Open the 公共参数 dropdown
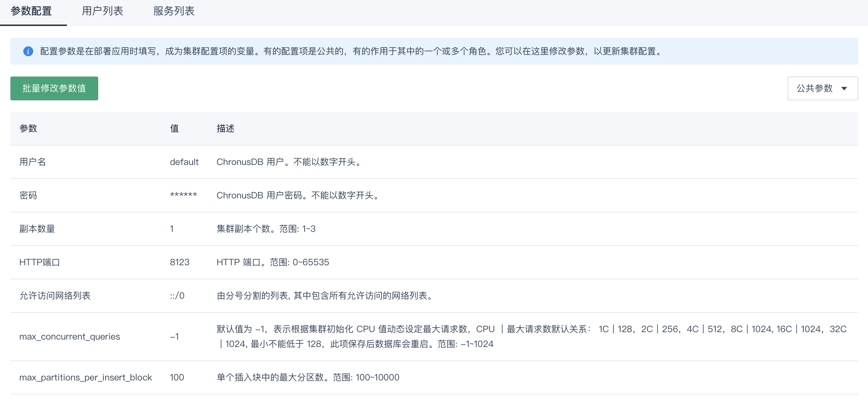The image size is (868, 399). (823, 88)
